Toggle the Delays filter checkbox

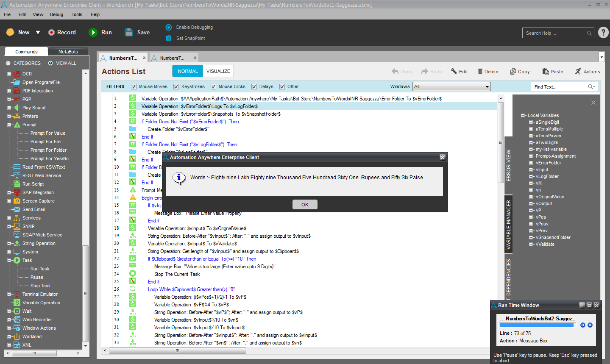[254, 87]
